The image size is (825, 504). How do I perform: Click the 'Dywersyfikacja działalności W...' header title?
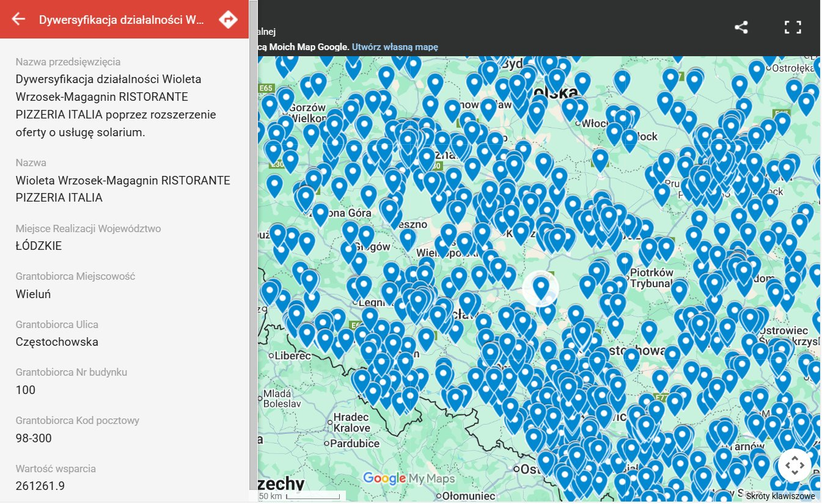122,20
